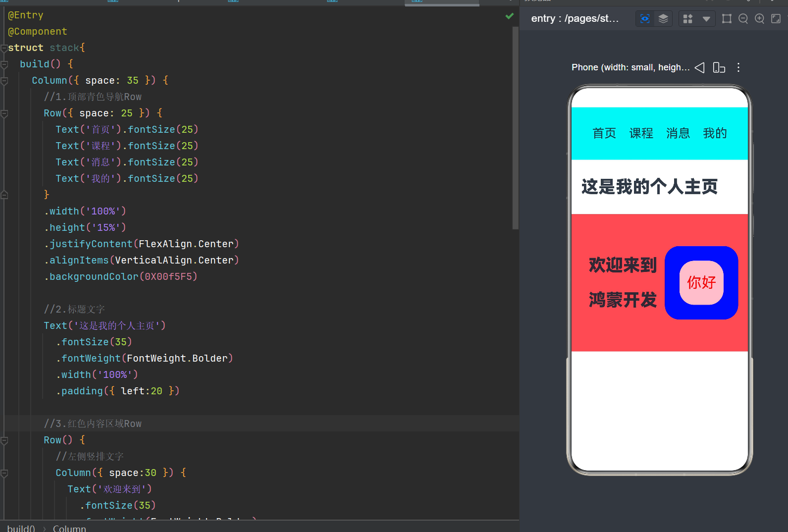Click the '//1.顶部青色导航Row' comment line
This screenshot has height=532, width=788.
(x=93, y=97)
